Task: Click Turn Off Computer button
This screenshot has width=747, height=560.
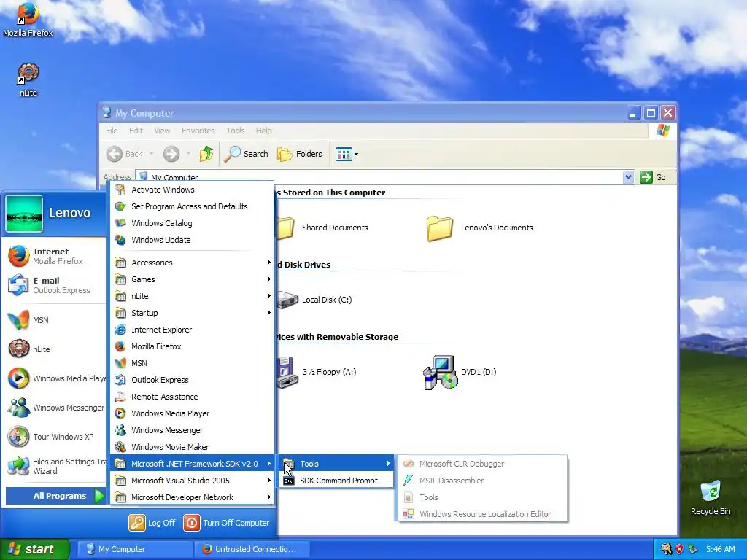Action: point(227,523)
